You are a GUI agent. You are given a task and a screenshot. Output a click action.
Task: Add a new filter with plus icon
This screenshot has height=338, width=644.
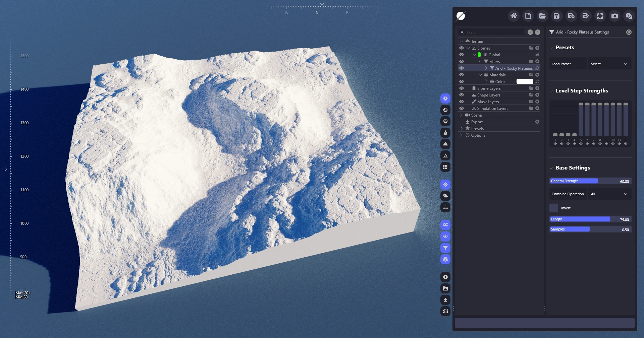click(x=537, y=61)
